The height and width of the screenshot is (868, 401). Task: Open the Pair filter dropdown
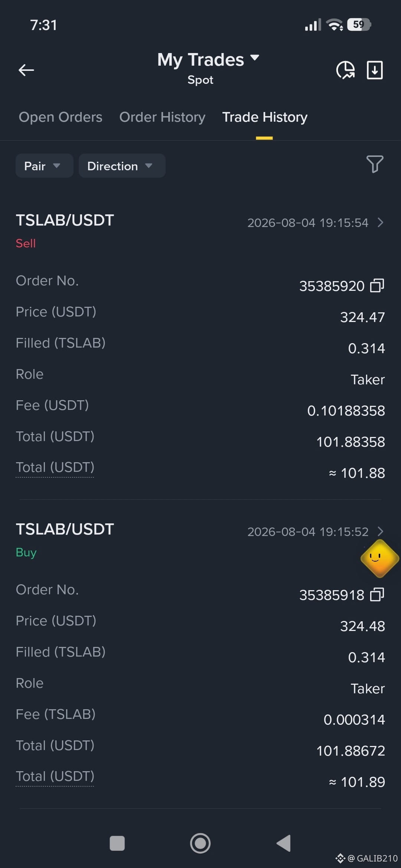coord(44,166)
